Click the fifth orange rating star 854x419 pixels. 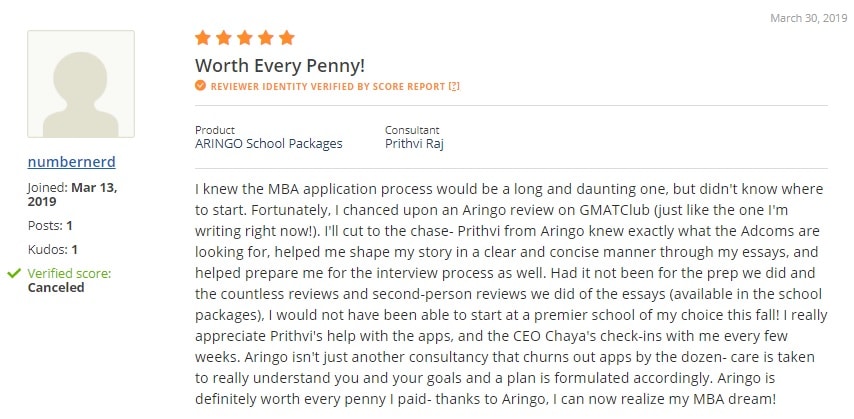coord(287,38)
